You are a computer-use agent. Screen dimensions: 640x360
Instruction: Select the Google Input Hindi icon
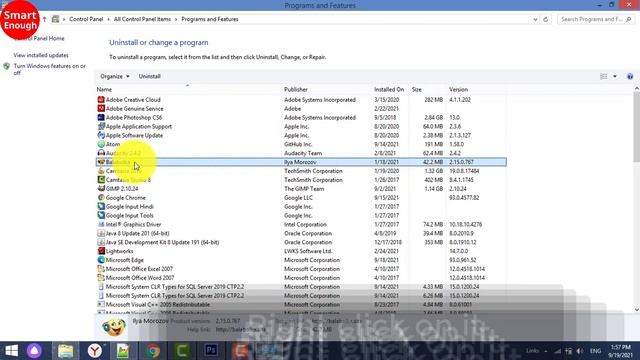pyautogui.click(x=101, y=207)
